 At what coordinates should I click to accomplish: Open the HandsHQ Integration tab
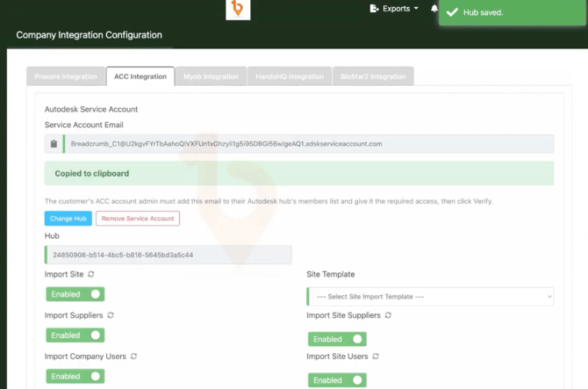click(289, 76)
